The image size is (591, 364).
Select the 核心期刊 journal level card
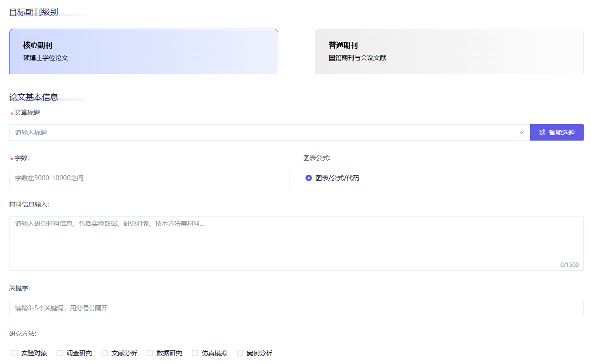143,51
